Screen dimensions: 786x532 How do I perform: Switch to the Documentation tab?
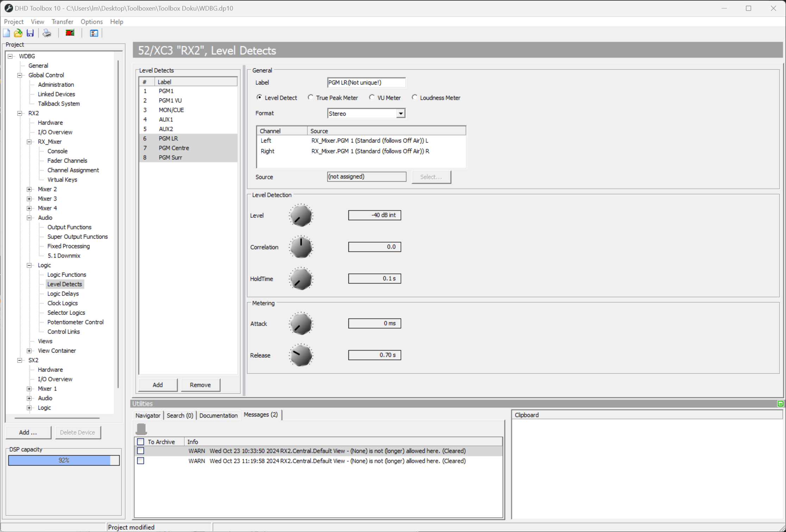218,415
